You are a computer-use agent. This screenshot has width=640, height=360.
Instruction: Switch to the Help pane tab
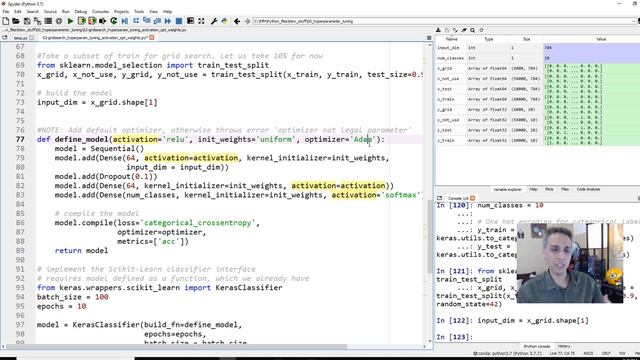coord(533,189)
